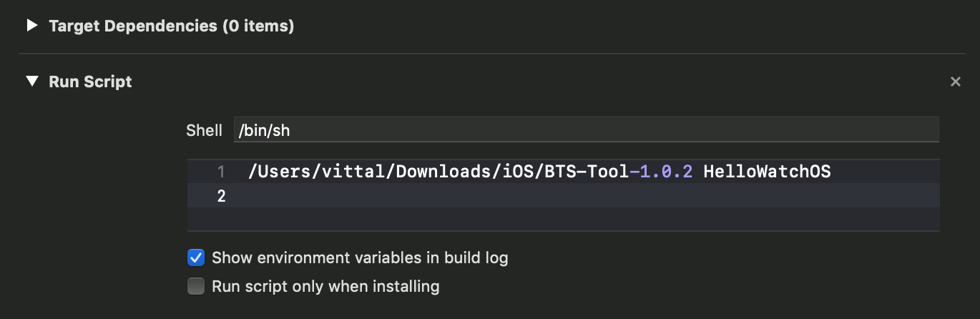Click the Run Script section title
This screenshot has height=319, width=980.
(x=90, y=82)
